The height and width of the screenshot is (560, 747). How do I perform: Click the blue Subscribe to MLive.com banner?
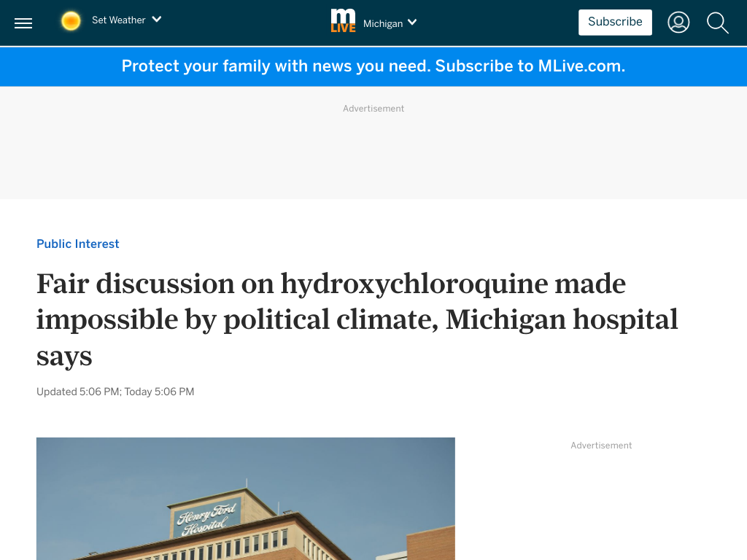click(x=373, y=66)
